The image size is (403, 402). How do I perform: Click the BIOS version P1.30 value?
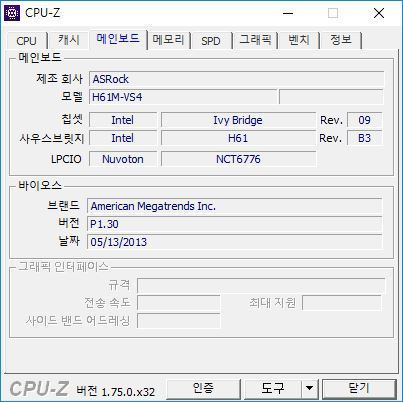click(234, 224)
